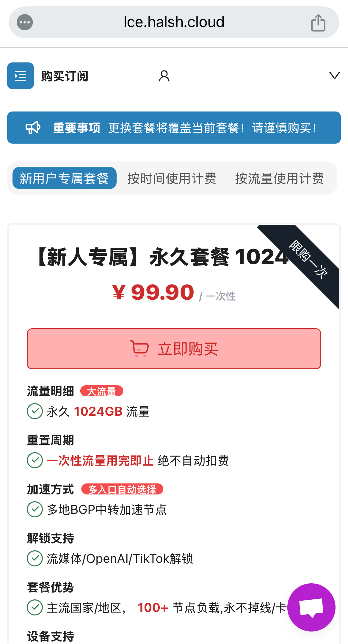
Task: Click check icon next to 多地BGP中转加速节点
Action: (x=35, y=509)
